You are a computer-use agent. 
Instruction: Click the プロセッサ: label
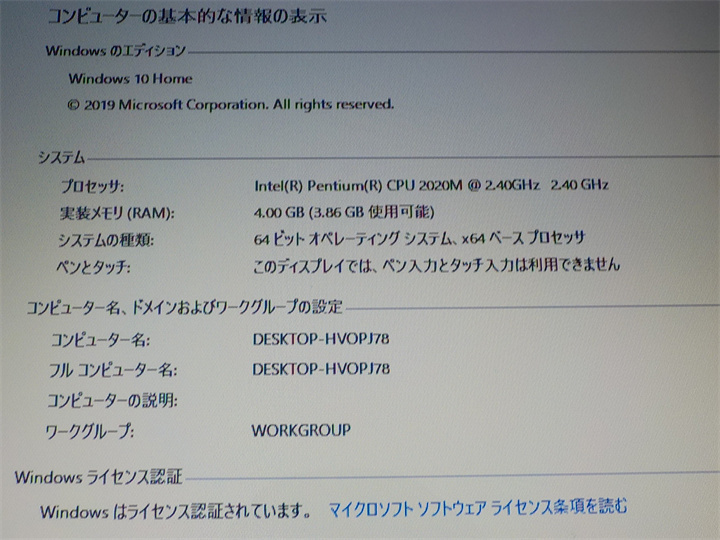coord(92,186)
